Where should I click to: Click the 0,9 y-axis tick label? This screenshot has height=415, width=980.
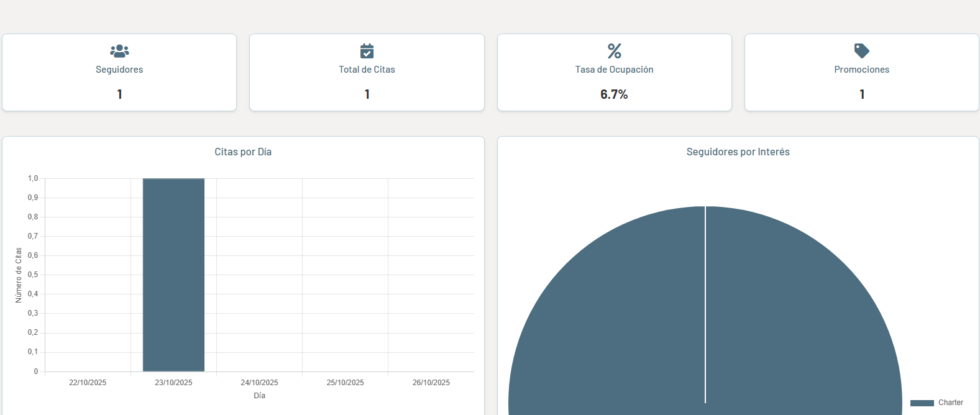click(x=33, y=198)
